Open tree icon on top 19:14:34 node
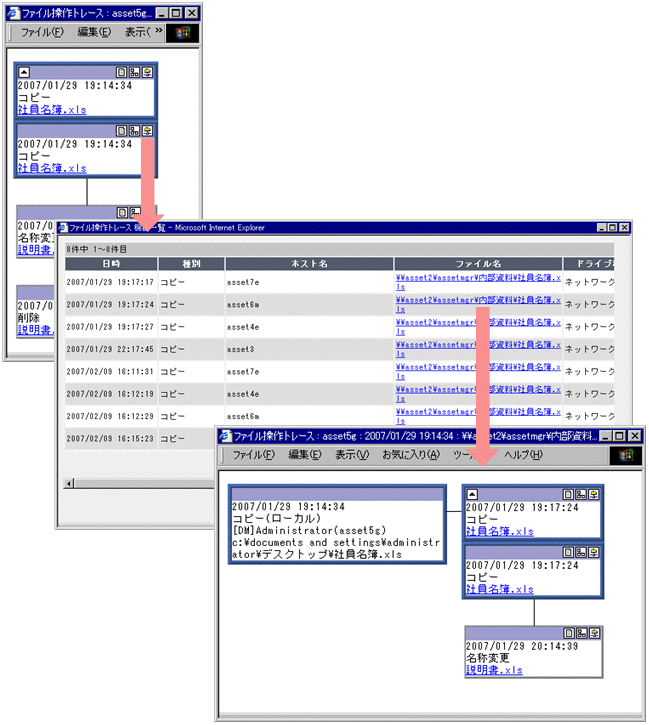The image size is (649, 725). coord(135,72)
